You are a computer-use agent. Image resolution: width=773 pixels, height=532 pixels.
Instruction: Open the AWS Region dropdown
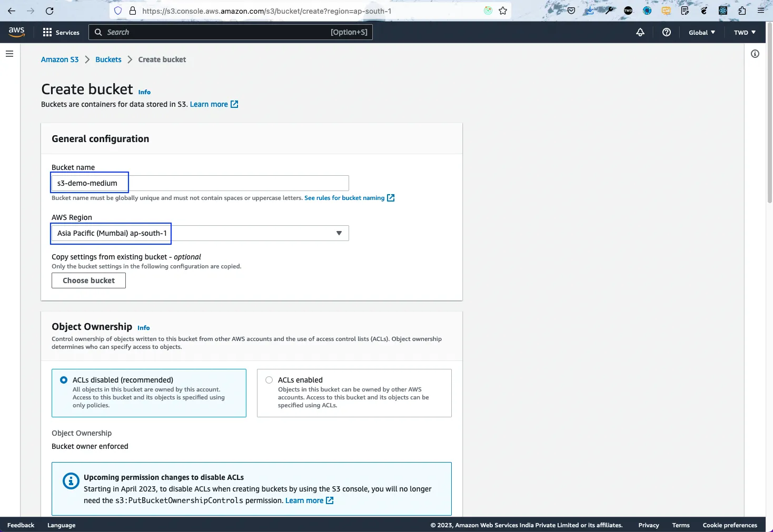(200, 233)
